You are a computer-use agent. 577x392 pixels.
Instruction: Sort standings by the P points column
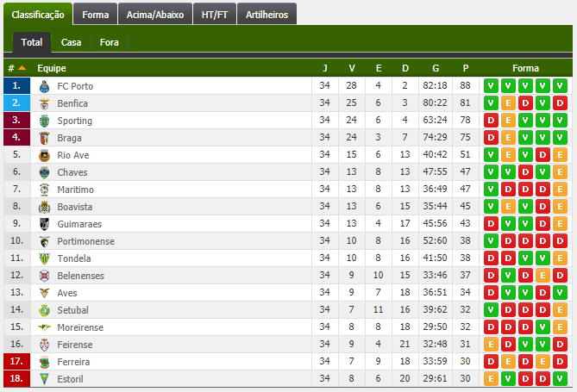(466, 68)
